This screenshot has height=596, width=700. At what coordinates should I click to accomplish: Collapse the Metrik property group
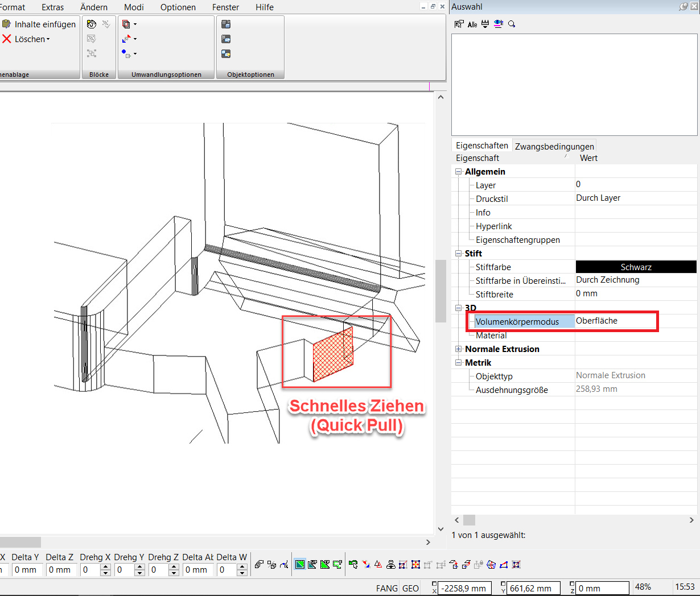(458, 362)
